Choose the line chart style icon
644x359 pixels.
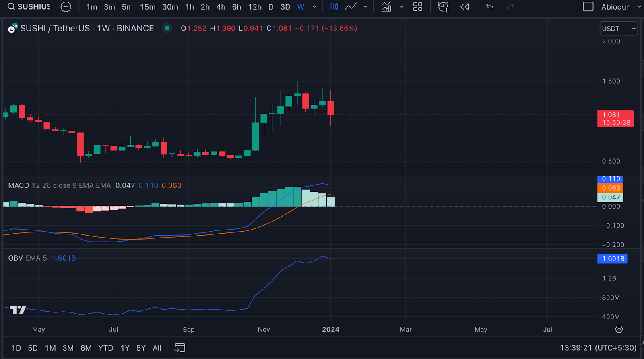coord(351,7)
